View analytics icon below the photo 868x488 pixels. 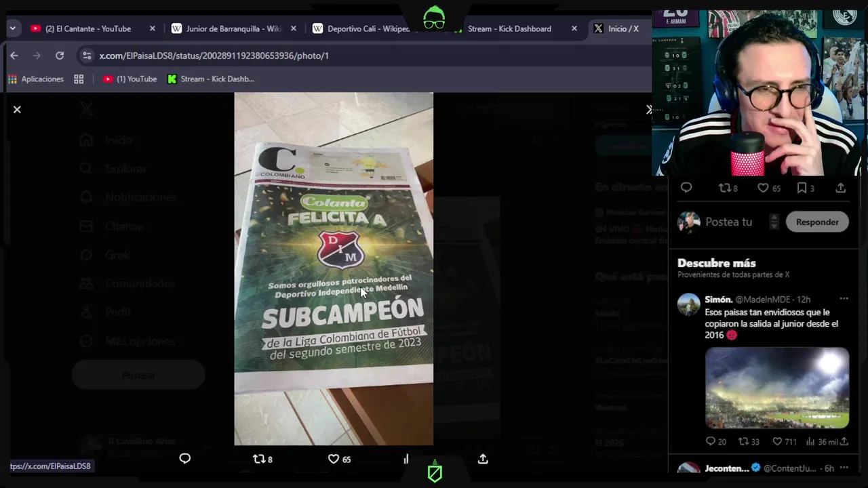click(x=406, y=459)
